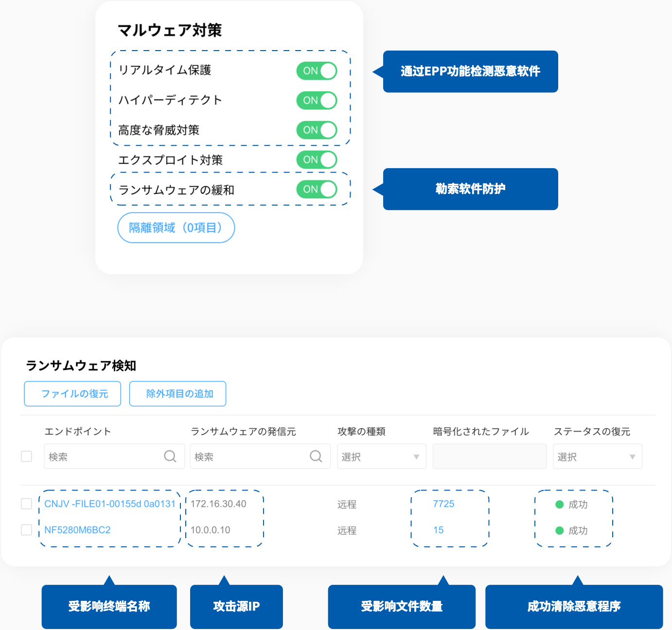Click 暗号化されたファイル column header
Screen dimensions: 672x630
[x=481, y=432]
